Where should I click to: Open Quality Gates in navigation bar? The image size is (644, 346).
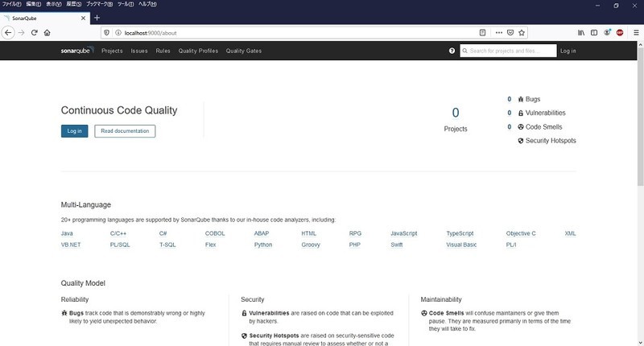pyautogui.click(x=244, y=51)
